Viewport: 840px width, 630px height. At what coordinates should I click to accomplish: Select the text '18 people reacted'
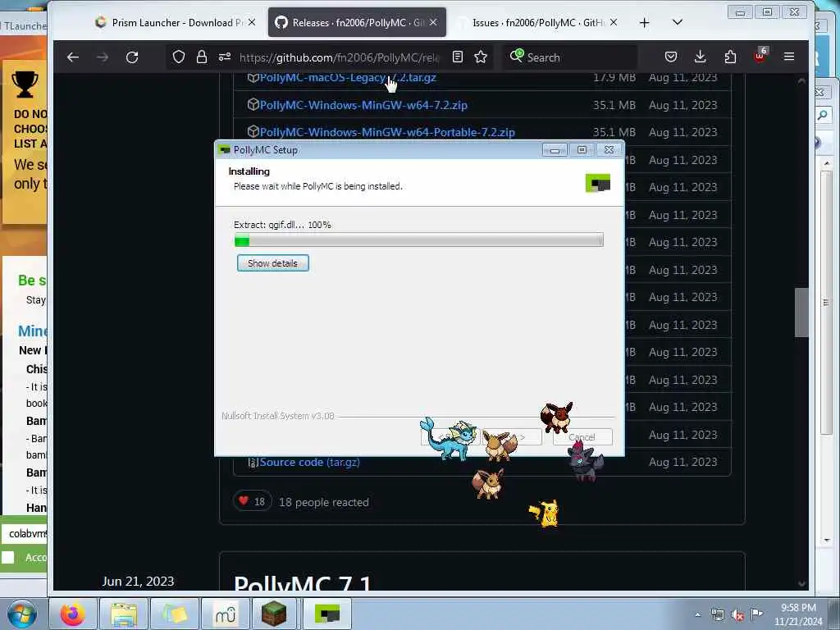point(323,503)
